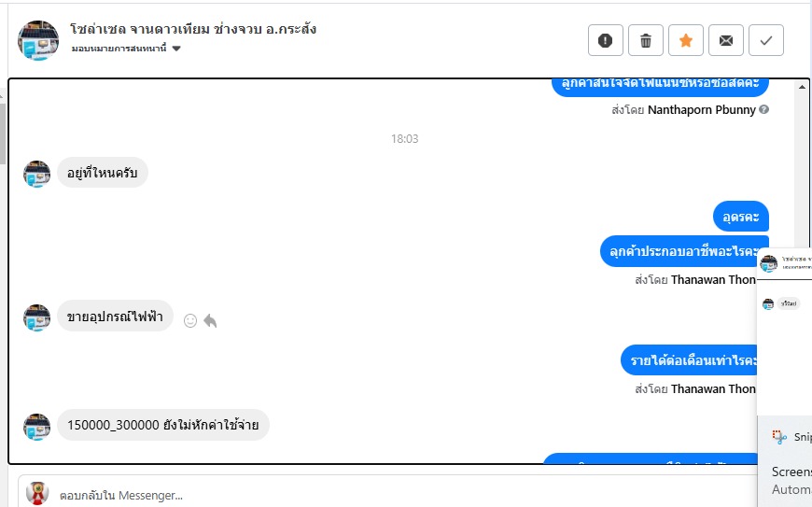Open emoji reaction on ขายอุปกรณ์ไฟฟ้า message
Image resolution: width=812 pixels, height=507 pixels.
pyautogui.click(x=190, y=321)
